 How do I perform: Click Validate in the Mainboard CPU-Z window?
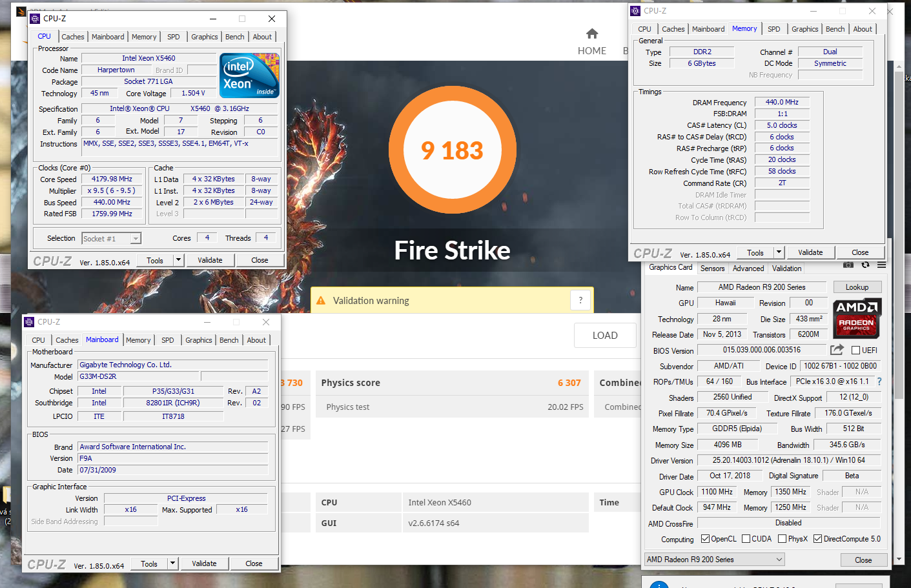tap(204, 563)
